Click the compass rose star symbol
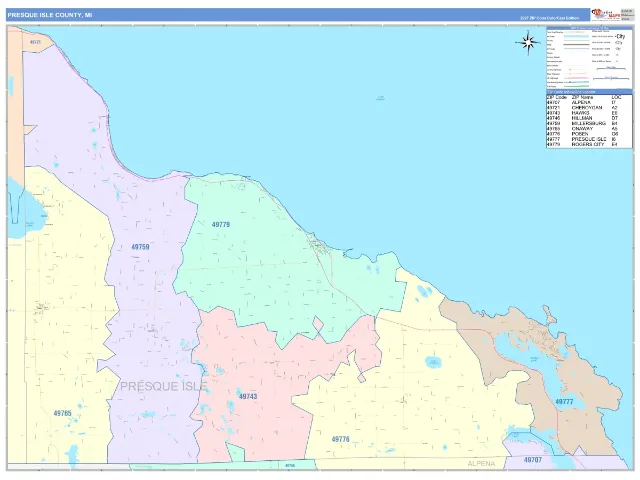 (x=528, y=42)
